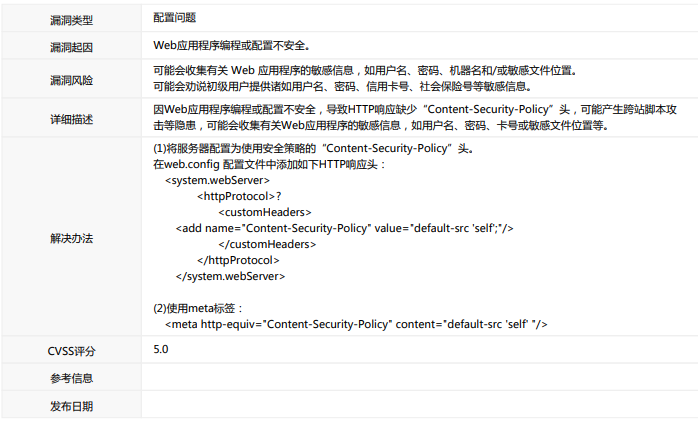Select the 配置问题 value cell

click(x=175, y=19)
